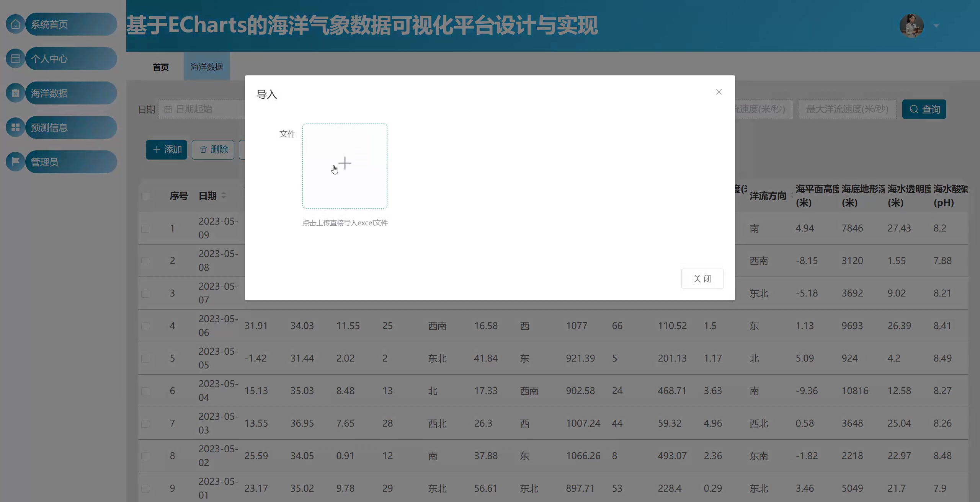Click the value 8.49 in row 5
The width and height of the screenshot is (980, 502).
(942, 358)
